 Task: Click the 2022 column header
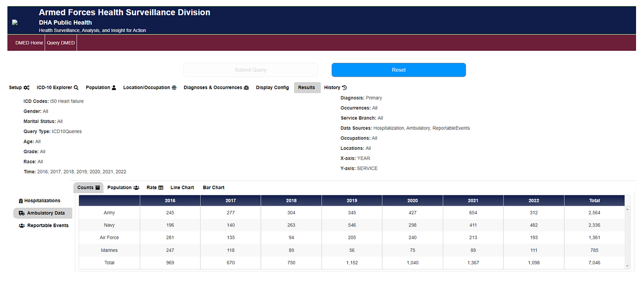coord(534,201)
